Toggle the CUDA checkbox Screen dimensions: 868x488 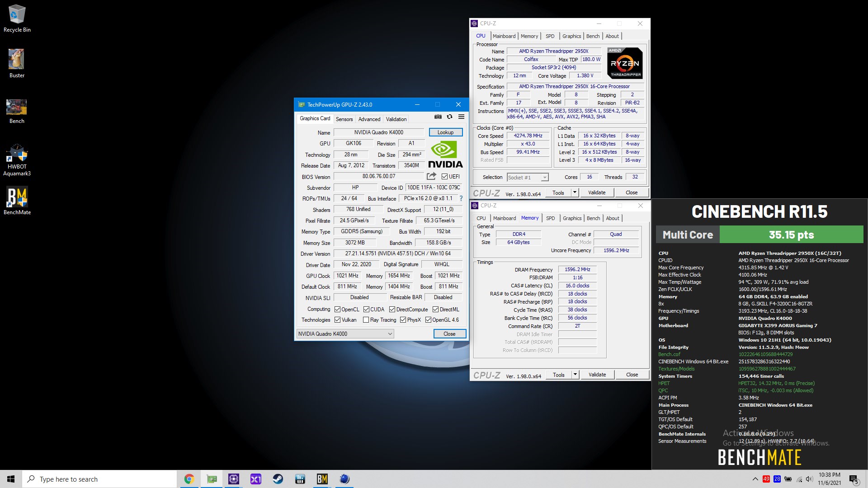coord(366,310)
